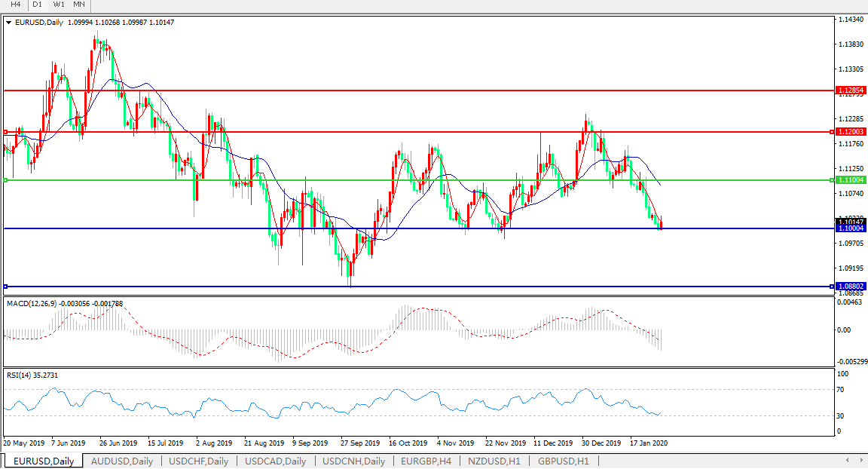Viewport: 868px width, 469px height.
Task: Click the RSI(14) indicator label
Action: (x=19, y=375)
